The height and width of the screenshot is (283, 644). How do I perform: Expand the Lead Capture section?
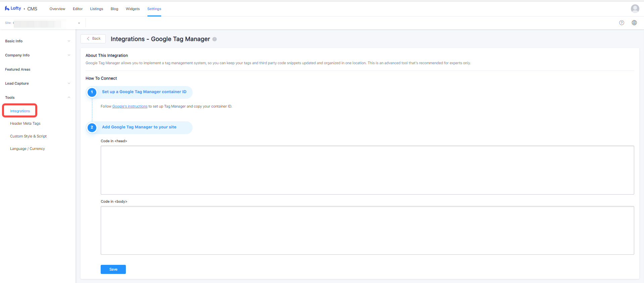pyautogui.click(x=38, y=83)
